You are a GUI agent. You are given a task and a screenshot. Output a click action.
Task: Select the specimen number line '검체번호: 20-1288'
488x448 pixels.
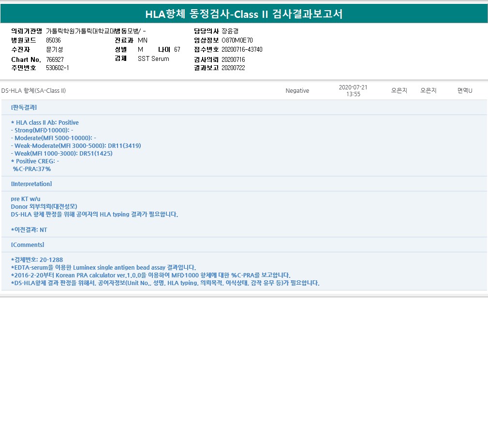37,260
